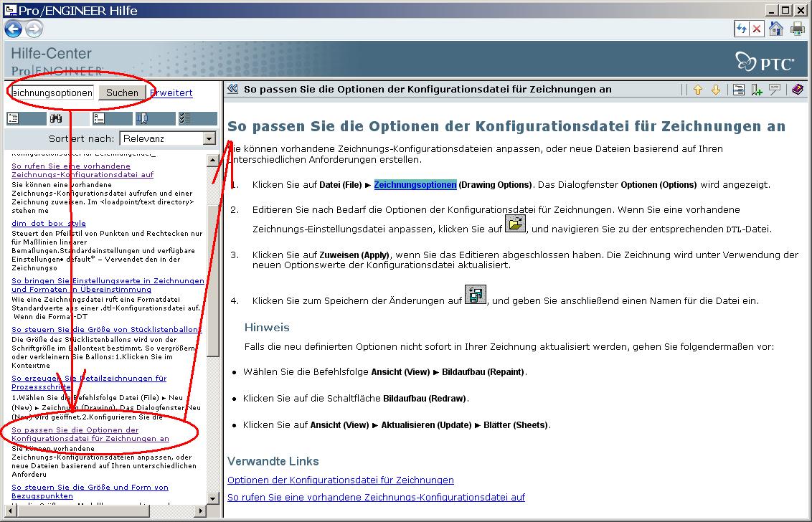Image resolution: width=812 pixels, height=522 pixels.
Task: Click the Hinweis heading
Action: pos(267,327)
